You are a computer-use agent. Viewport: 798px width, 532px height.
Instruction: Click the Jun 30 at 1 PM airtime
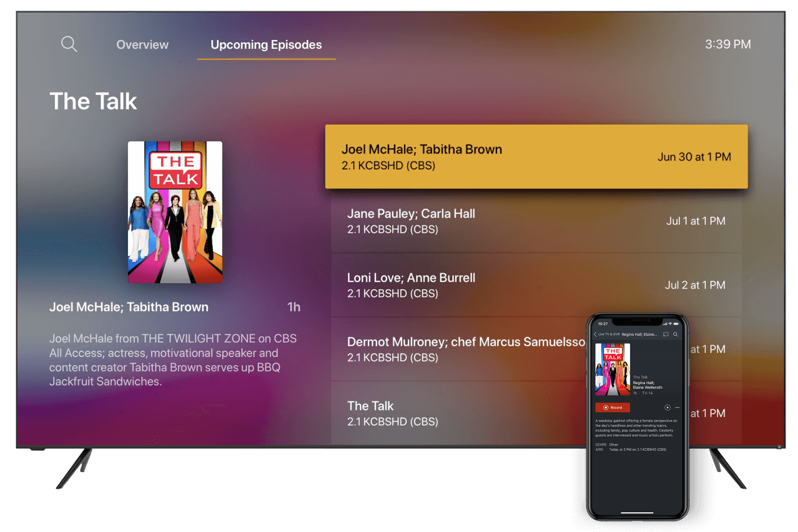(694, 157)
